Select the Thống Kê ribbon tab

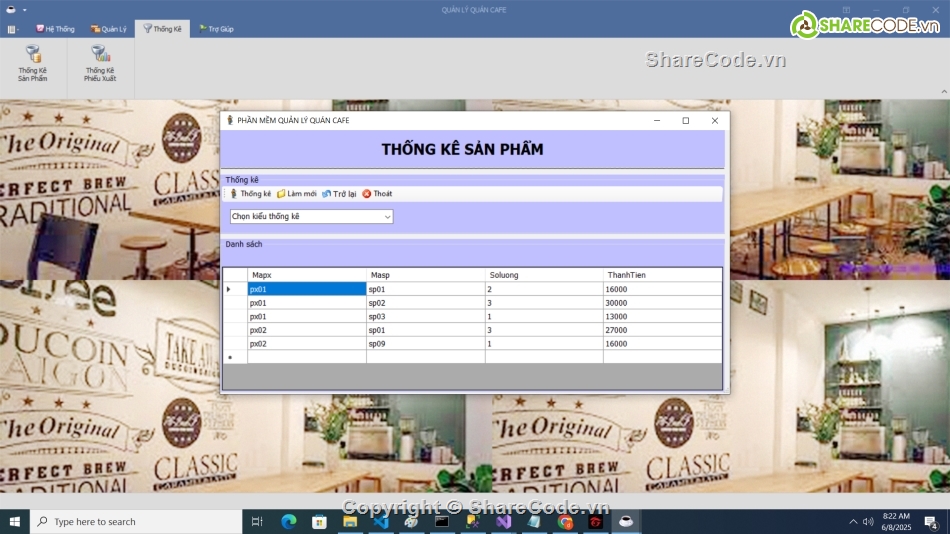pyautogui.click(x=162, y=29)
